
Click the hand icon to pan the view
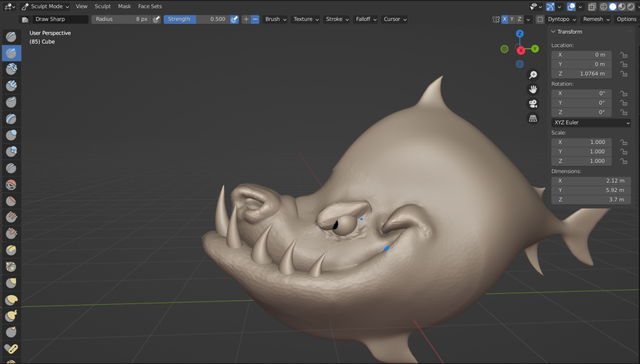pyautogui.click(x=533, y=89)
